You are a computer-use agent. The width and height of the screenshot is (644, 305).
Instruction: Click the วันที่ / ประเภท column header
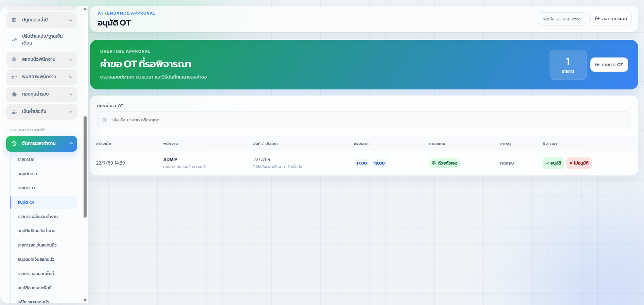[265, 143]
